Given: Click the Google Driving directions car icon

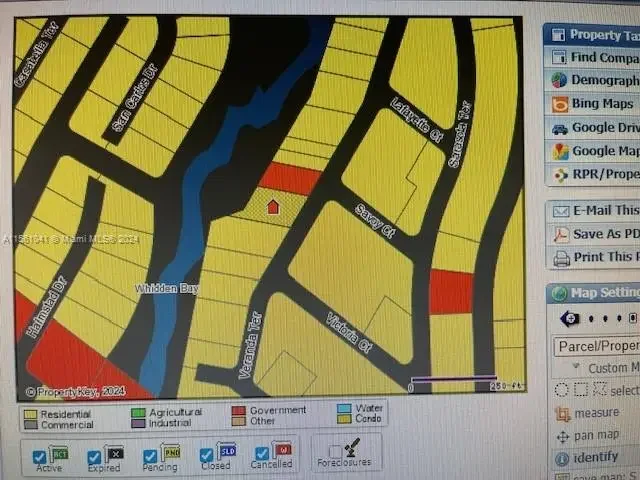Looking at the screenshot, I should click(560, 128).
